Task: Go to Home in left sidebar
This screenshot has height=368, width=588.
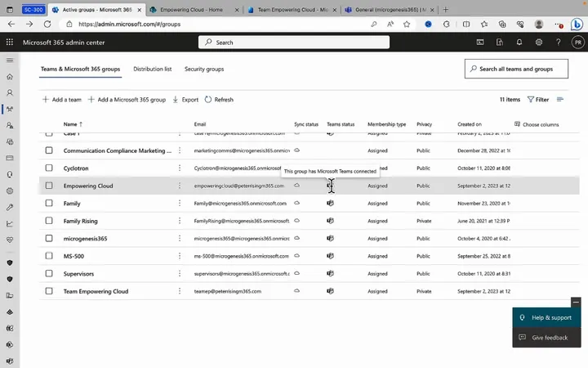Action: click(x=10, y=77)
